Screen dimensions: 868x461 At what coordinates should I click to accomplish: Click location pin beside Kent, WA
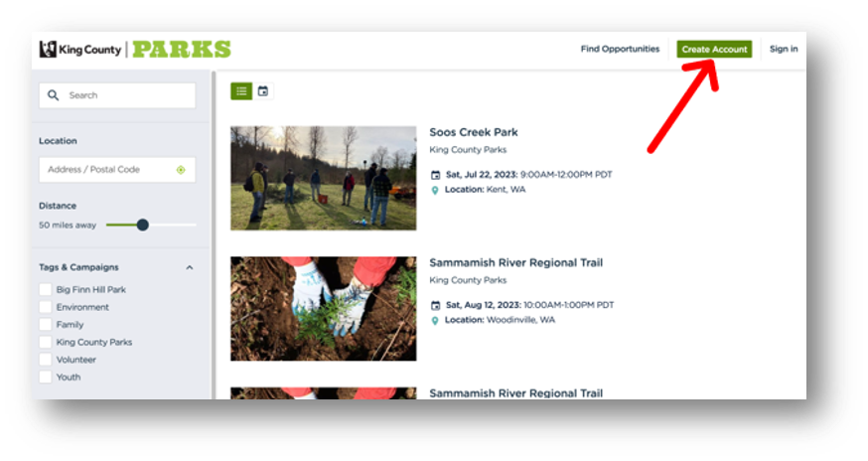click(435, 190)
